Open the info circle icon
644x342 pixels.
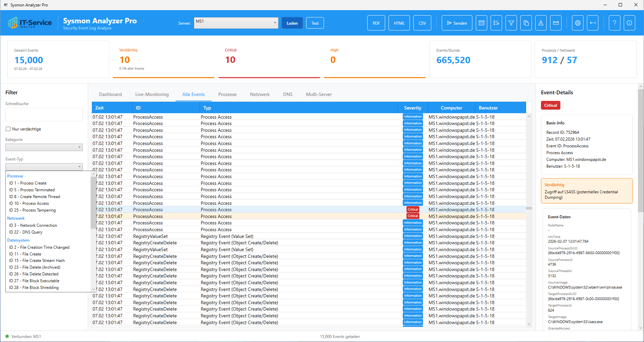pyautogui.click(x=629, y=23)
